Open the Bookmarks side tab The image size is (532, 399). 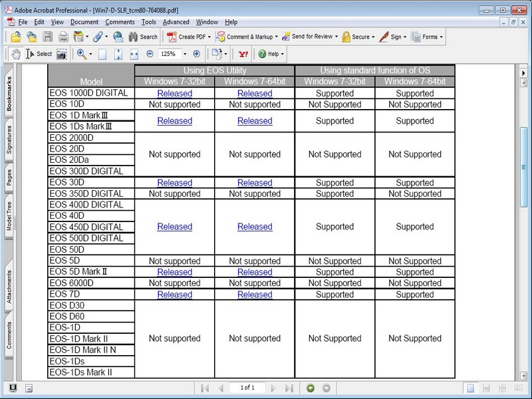tap(9, 94)
